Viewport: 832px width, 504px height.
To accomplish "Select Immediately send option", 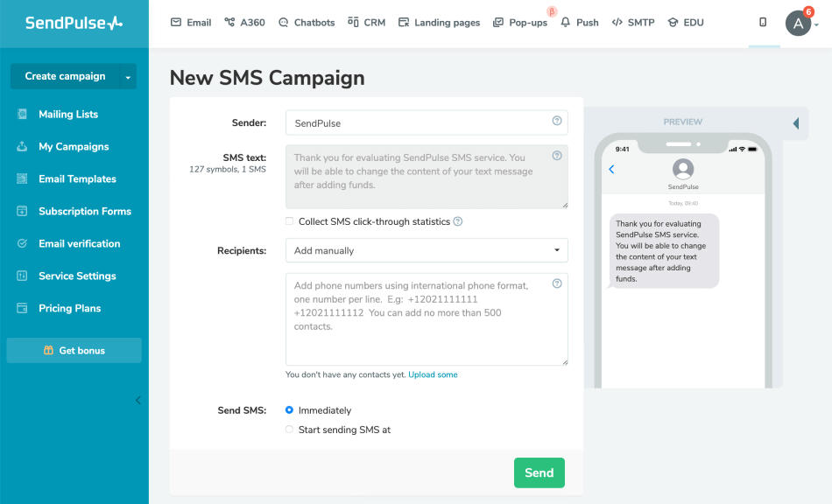I will (290, 410).
